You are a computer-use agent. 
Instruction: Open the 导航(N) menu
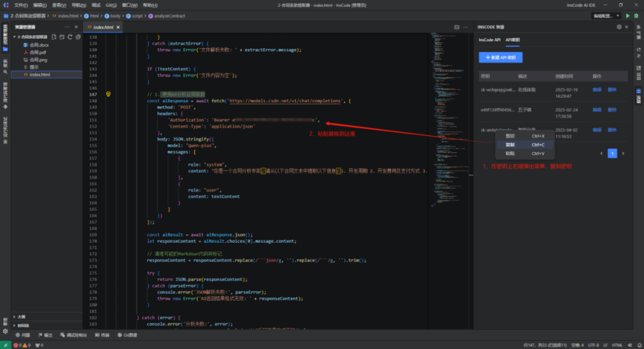[79, 5]
